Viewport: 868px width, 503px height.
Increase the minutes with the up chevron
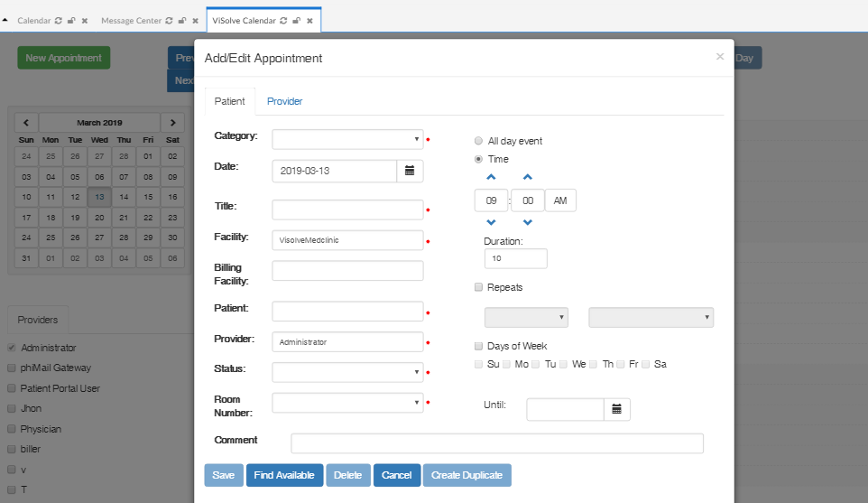pos(528,177)
